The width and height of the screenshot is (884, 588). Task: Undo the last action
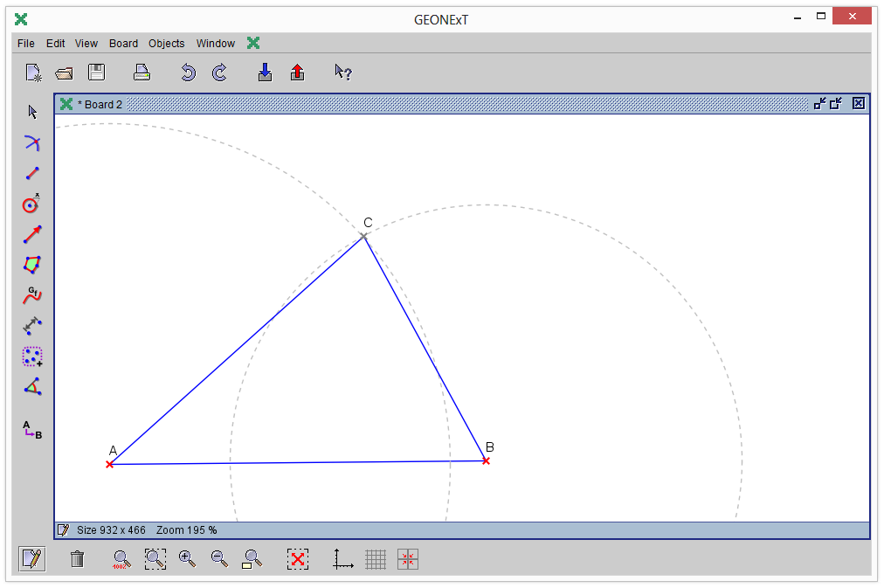[189, 73]
